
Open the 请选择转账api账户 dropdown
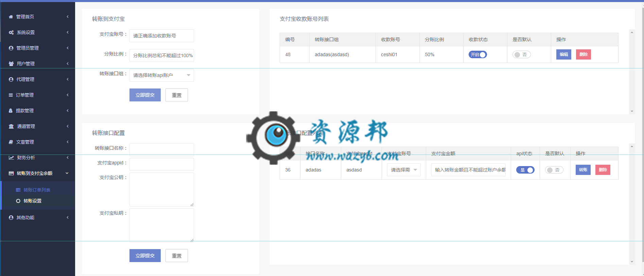pyautogui.click(x=162, y=75)
